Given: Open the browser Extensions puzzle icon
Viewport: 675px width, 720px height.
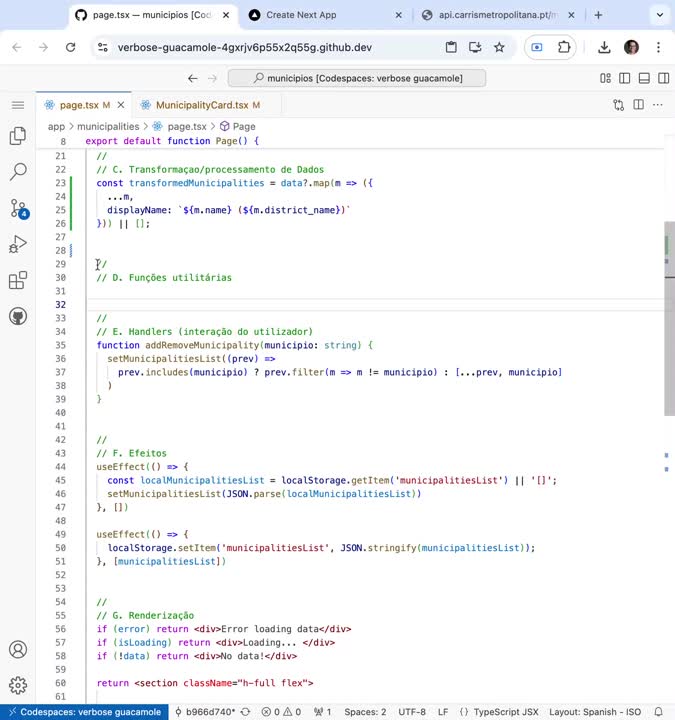Looking at the screenshot, I should 564,47.
